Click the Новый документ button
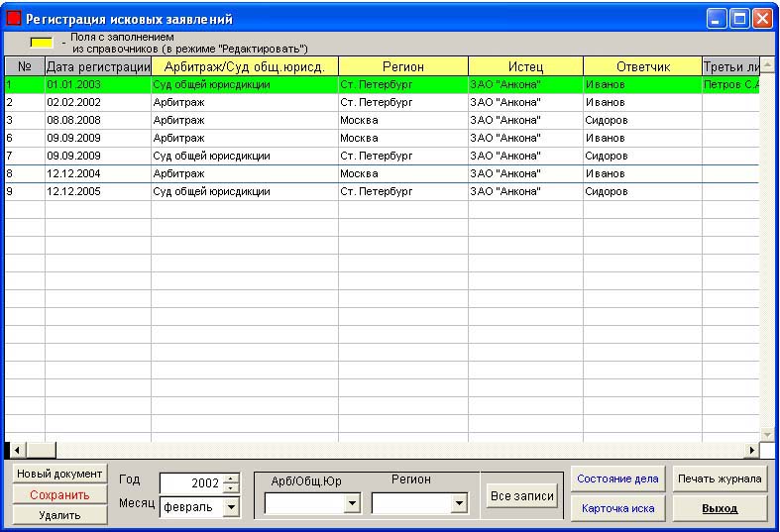Screen dimensions: 780x532 [x=59, y=474]
